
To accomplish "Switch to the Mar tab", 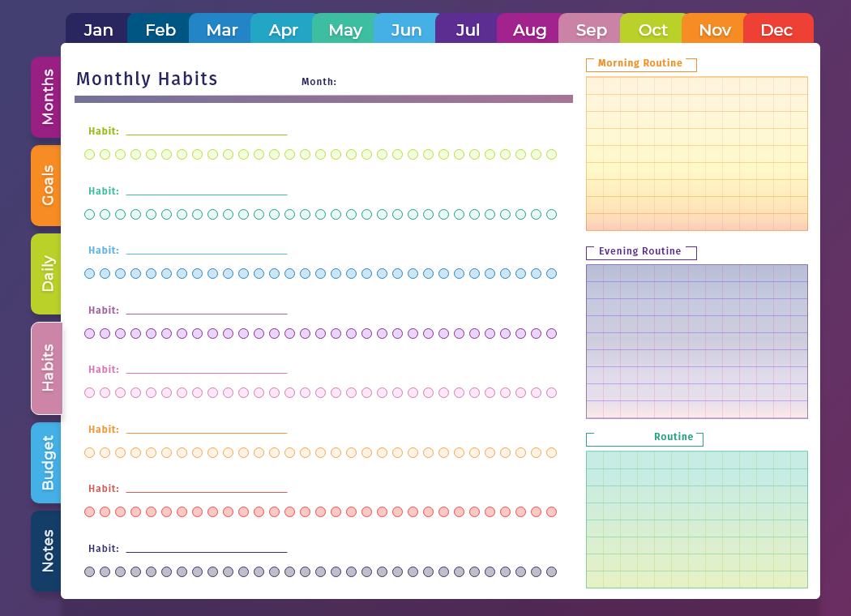I will point(221,29).
